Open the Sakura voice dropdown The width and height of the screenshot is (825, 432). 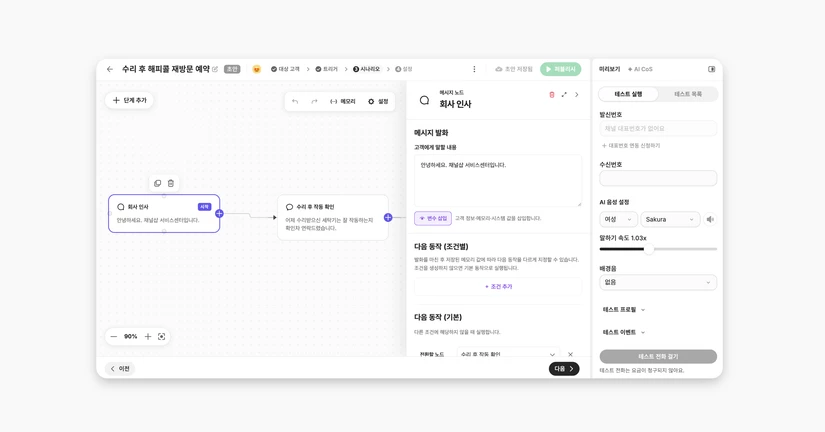[x=670, y=219]
